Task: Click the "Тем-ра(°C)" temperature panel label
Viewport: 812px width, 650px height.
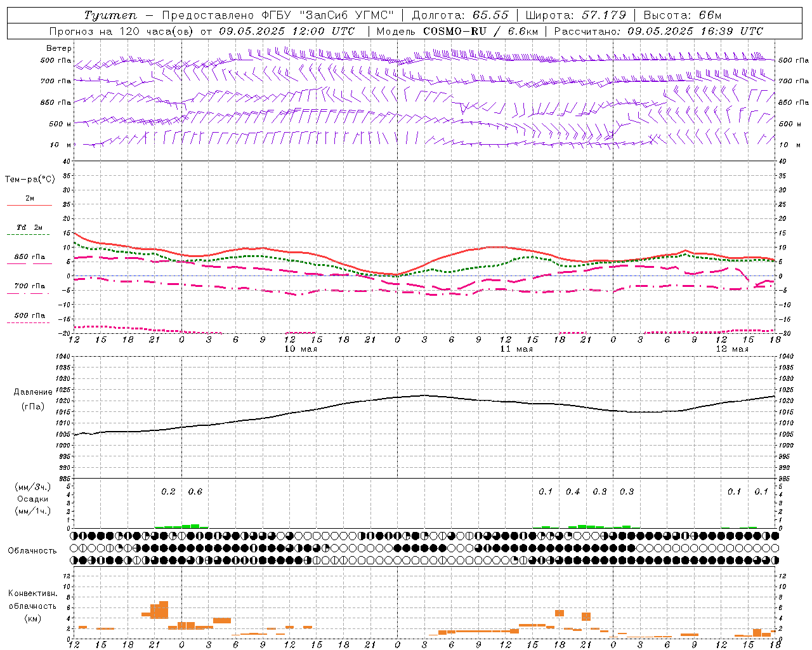Action: (x=30, y=180)
